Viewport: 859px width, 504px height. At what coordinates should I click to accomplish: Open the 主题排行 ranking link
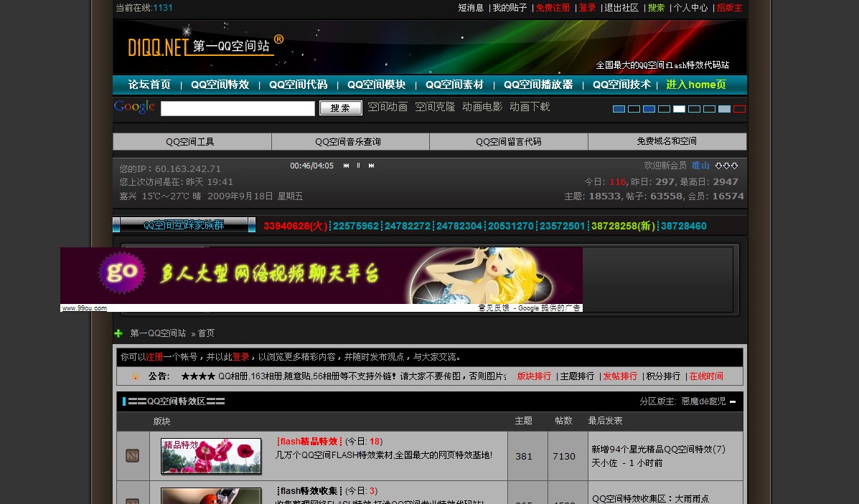coord(577,376)
